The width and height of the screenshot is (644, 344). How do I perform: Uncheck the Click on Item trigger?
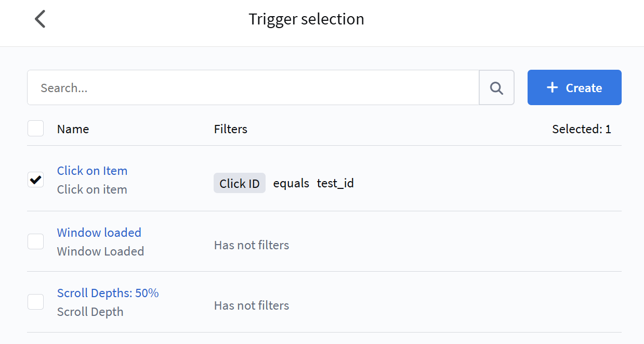click(x=35, y=180)
